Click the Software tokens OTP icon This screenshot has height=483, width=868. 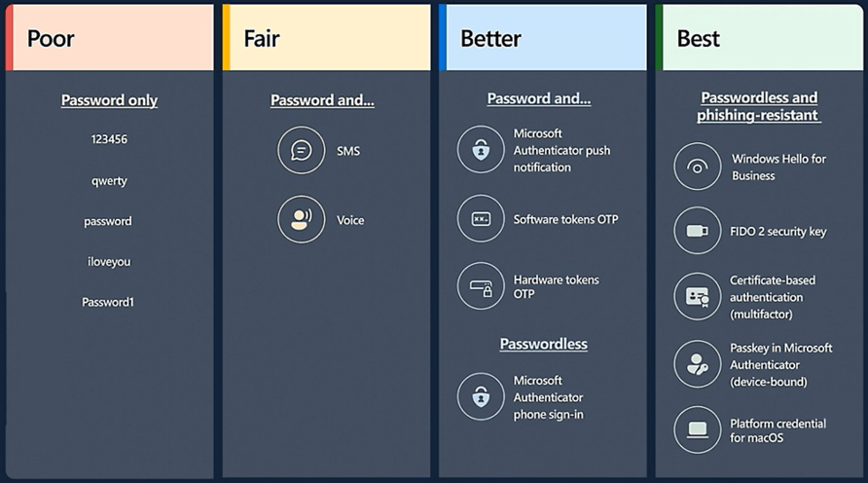481,219
